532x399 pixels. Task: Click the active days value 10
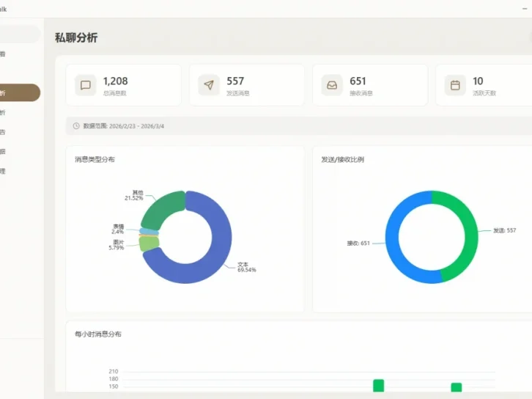[x=478, y=81]
